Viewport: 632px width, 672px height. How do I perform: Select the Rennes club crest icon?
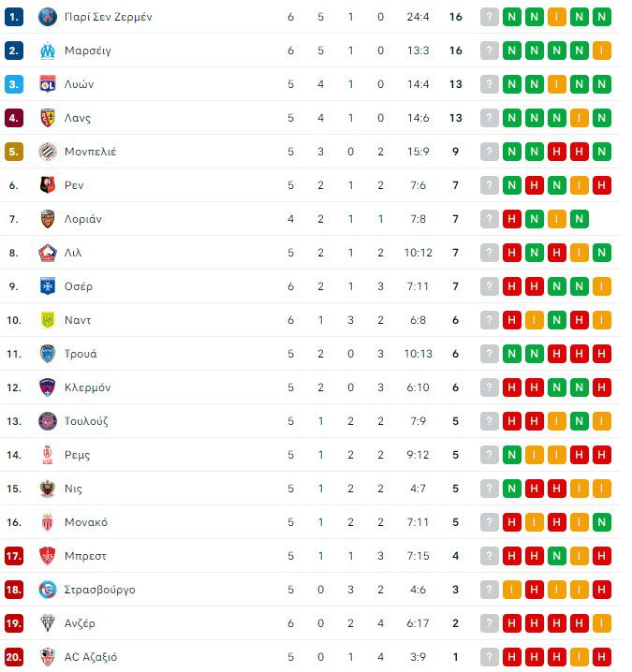48,185
